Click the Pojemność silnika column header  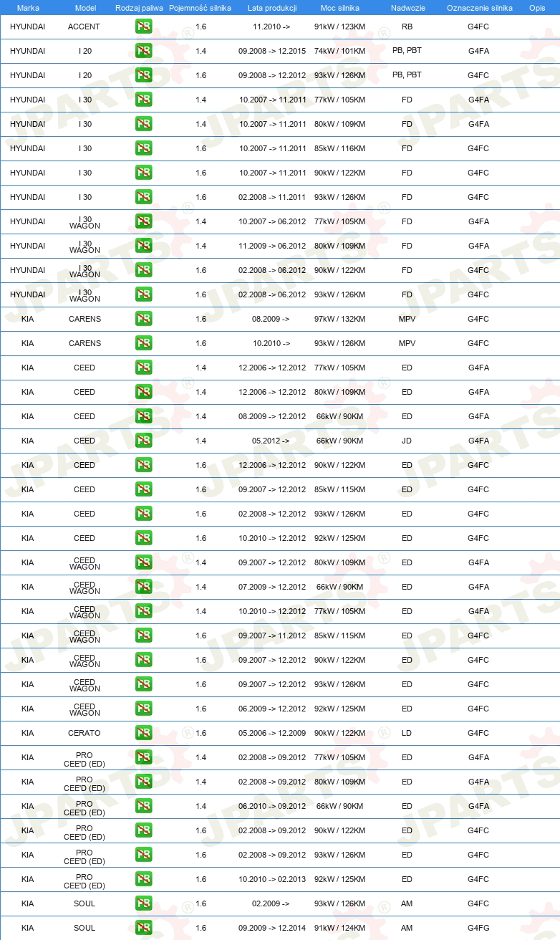click(201, 8)
